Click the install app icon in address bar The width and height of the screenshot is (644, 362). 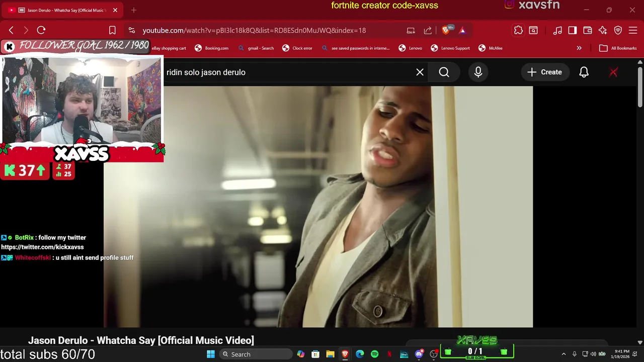click(411, 30)
